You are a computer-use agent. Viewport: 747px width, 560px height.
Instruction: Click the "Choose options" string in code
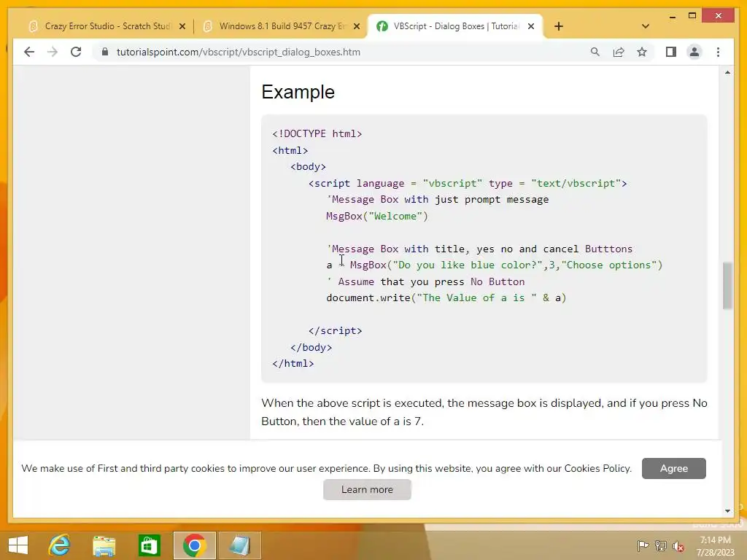[x=608, y=265]
